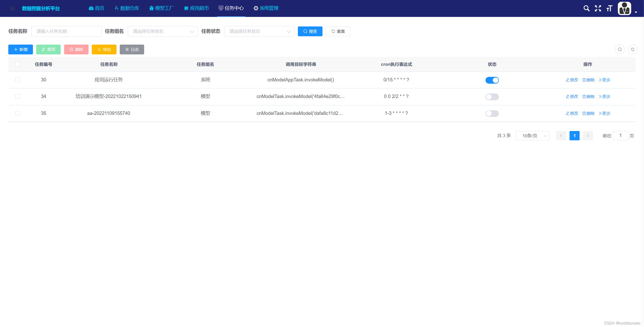Disable the 应用运行任务 status switch
The width and height of the screenshot is (644, 327).
[492, 80]
